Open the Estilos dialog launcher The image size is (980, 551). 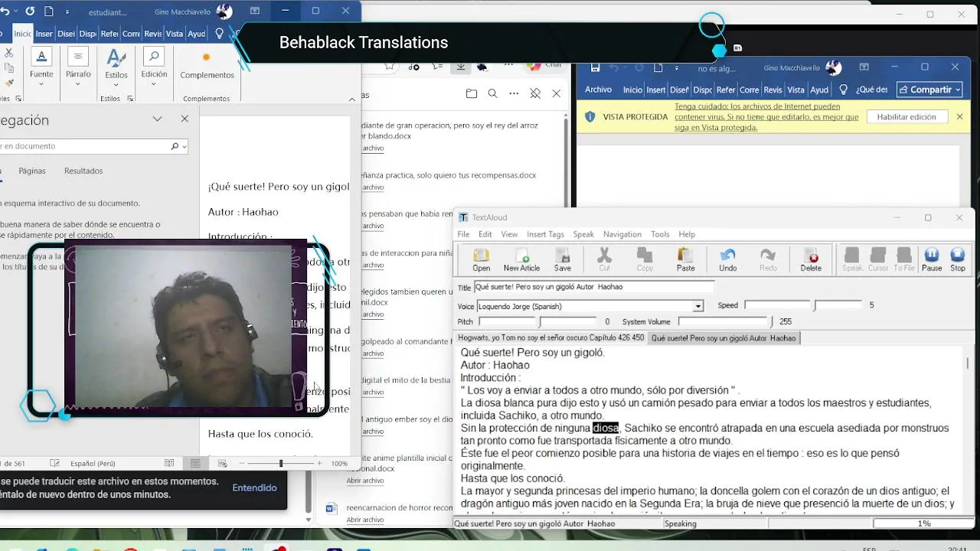coord(129,99)
